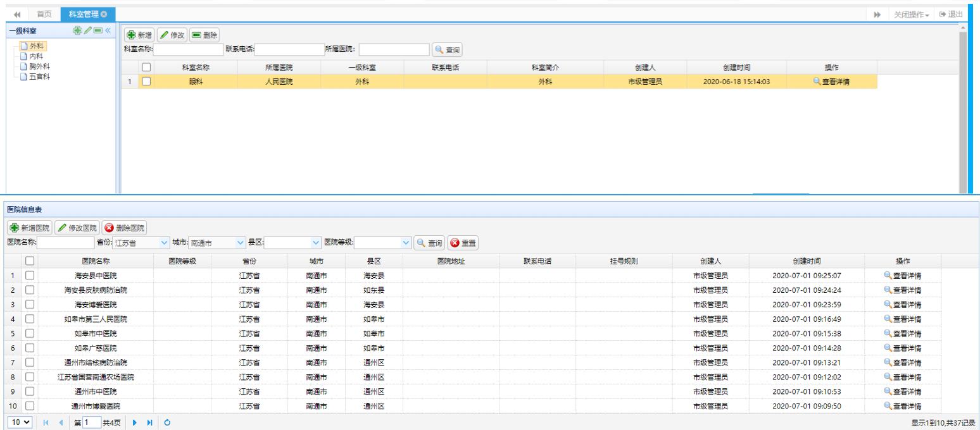Select all hospitals via header checkbox
Screen dimensions: 980x430
[30, 261]
